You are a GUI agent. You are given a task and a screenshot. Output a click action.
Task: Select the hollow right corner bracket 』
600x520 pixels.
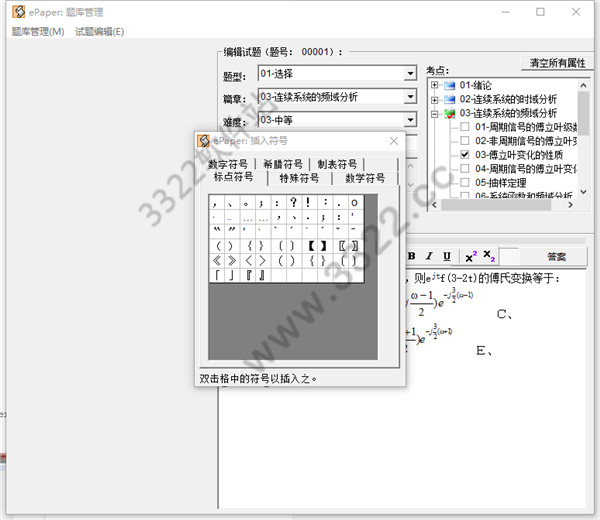pyautogui.click(x=262, y=275)
